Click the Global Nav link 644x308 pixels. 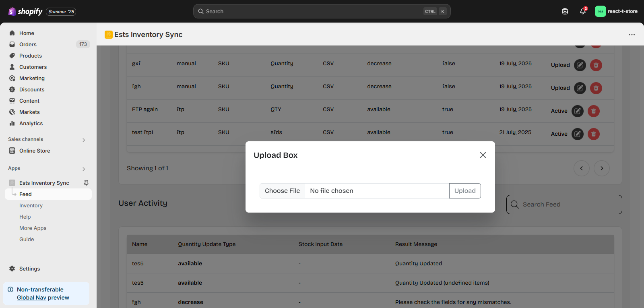(x=31, y=298)
